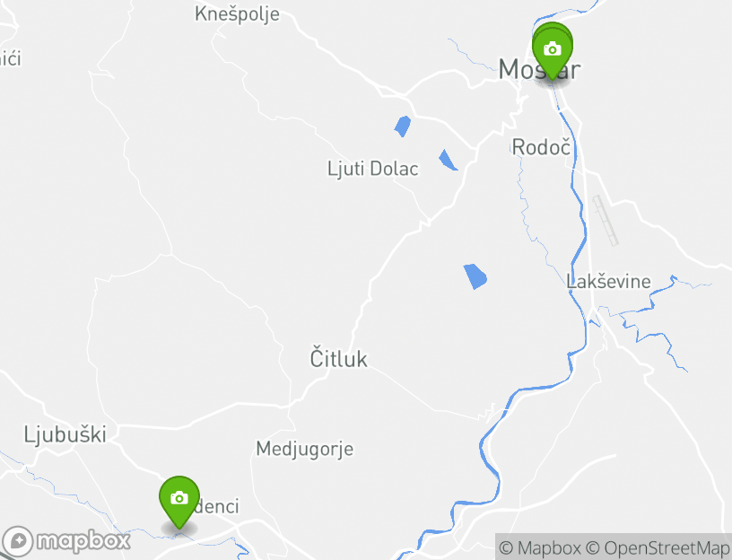Click the partially hidden 'denci' town label
Screen dimensions: 732x560
coord(216,506)
